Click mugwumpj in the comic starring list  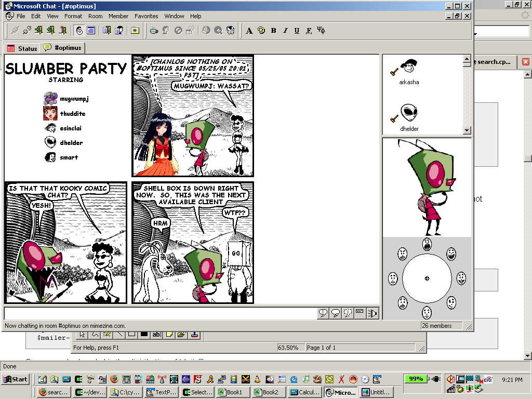click(66, 99)
